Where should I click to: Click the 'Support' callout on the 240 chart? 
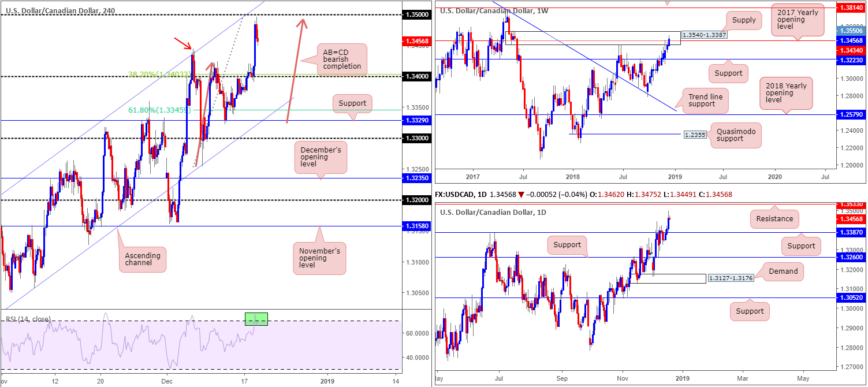[x=352, y=103]
